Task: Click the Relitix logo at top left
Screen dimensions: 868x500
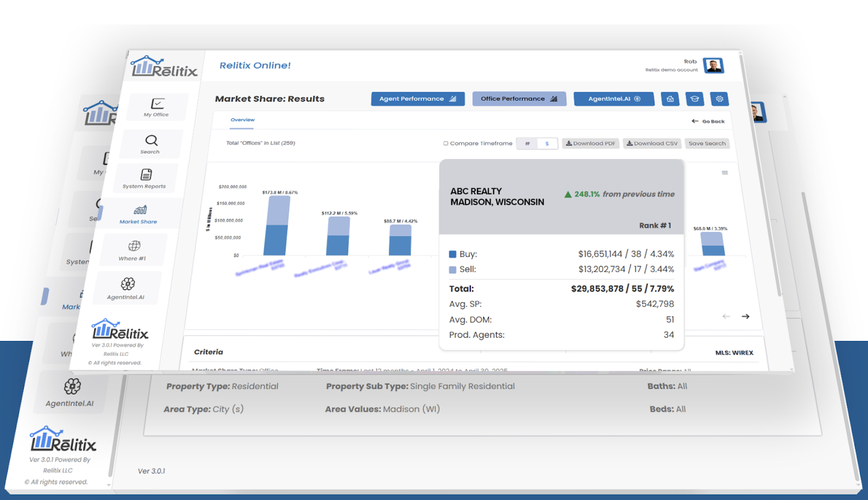Action: [164, 67]
